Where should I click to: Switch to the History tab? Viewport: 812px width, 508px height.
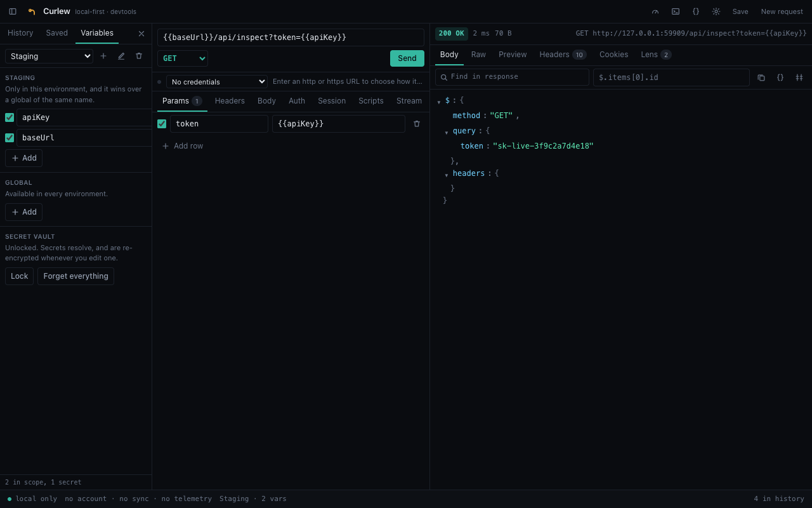(x=20, y=33)
